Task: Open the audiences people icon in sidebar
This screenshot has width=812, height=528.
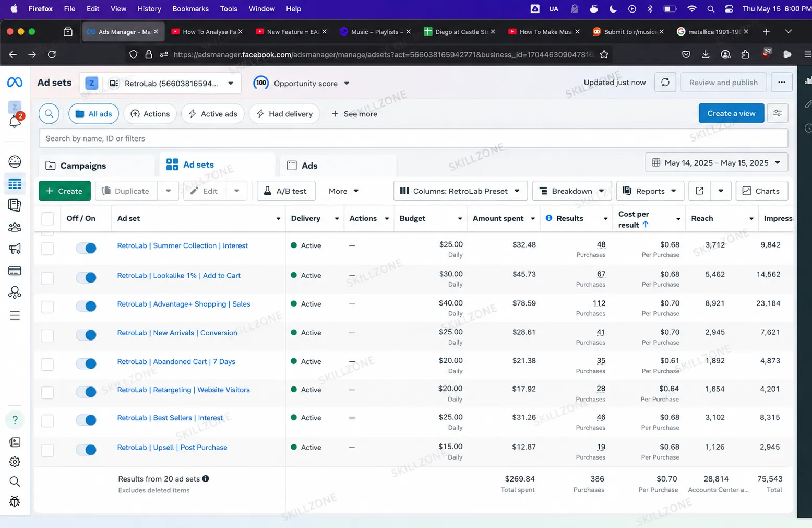Action: pyautogui.click(x=15, y=227)
